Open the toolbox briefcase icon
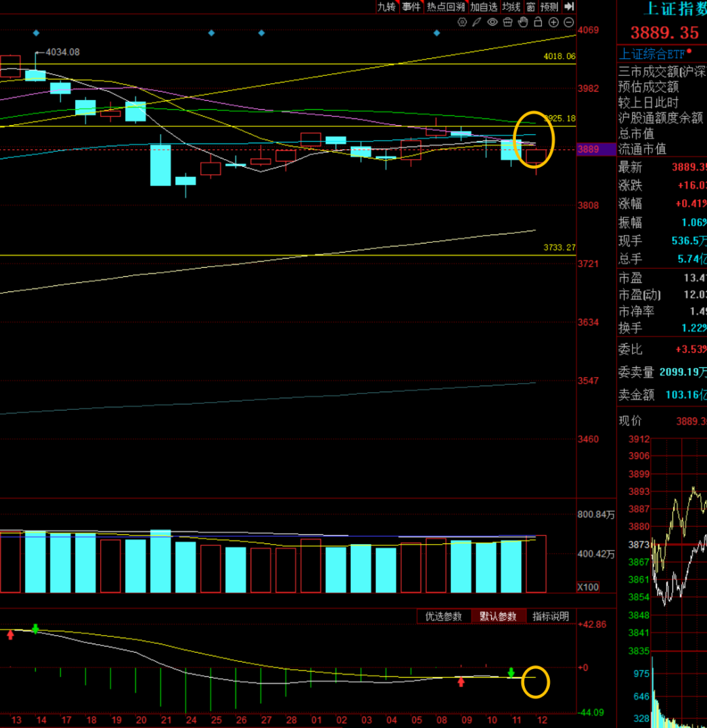The width and height of the screenshot is (707, 728). (507, 22)
